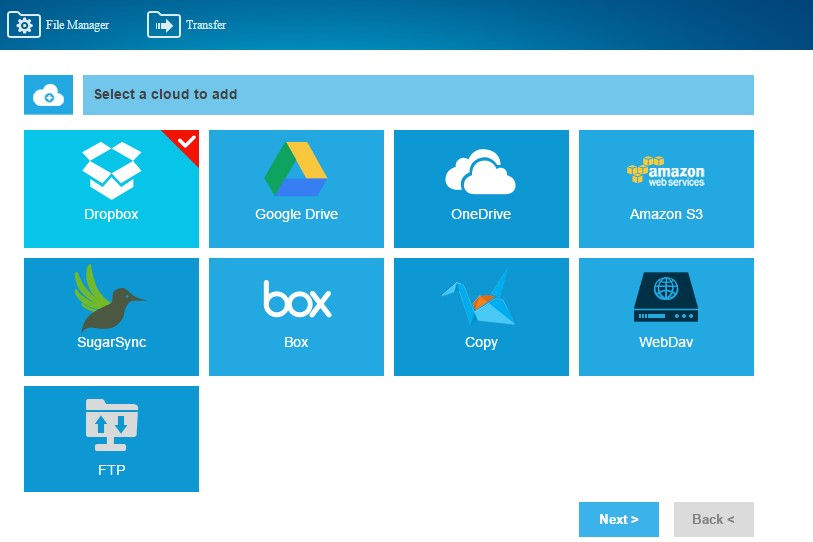813x542 pixels.
Task: Click the add cloud icon
Action: tap(48, 95)
